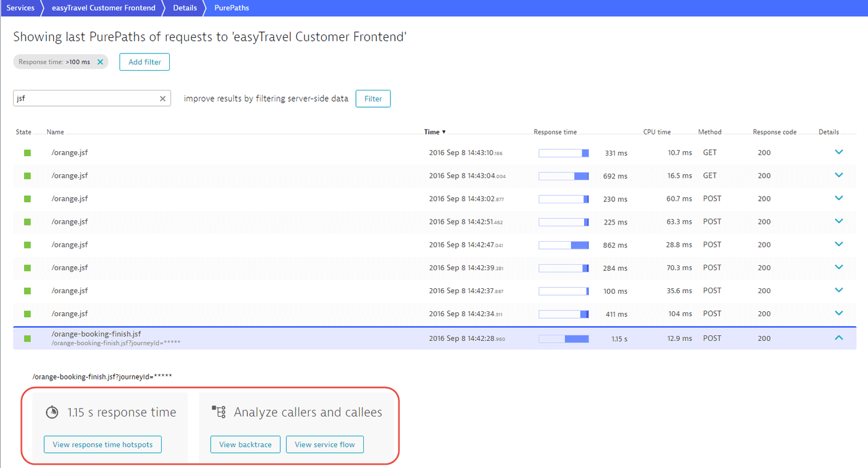Image resolution: width=868 pixels, height=468 pixels.
Task: Click green state square for 14:43:04 request
Action: point(27,176)
